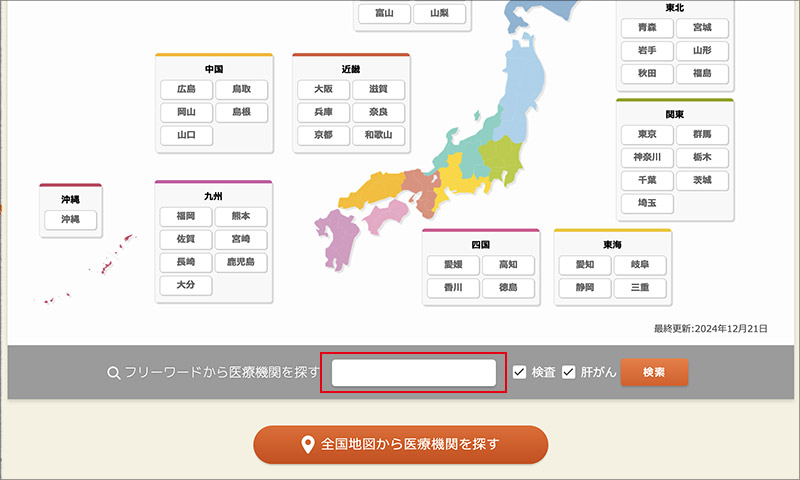Select 宮崎 prefecture button
800x480 pixels.
241,239
